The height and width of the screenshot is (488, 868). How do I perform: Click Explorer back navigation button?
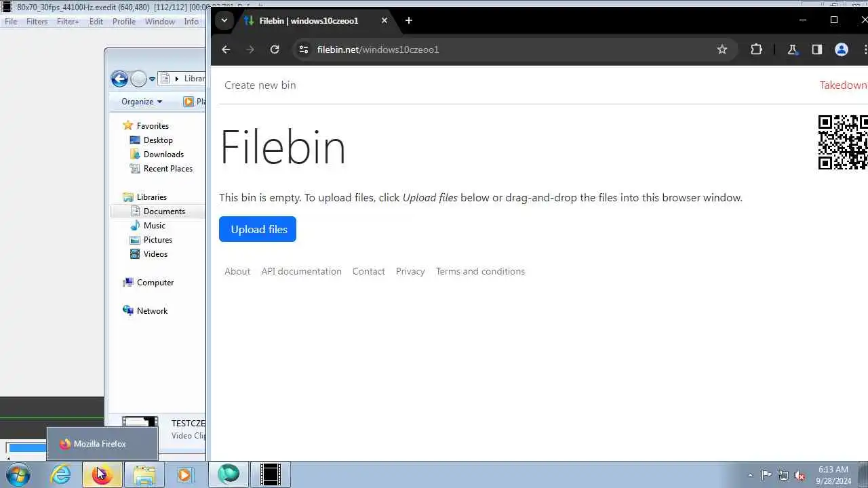(x=119, y=79)
